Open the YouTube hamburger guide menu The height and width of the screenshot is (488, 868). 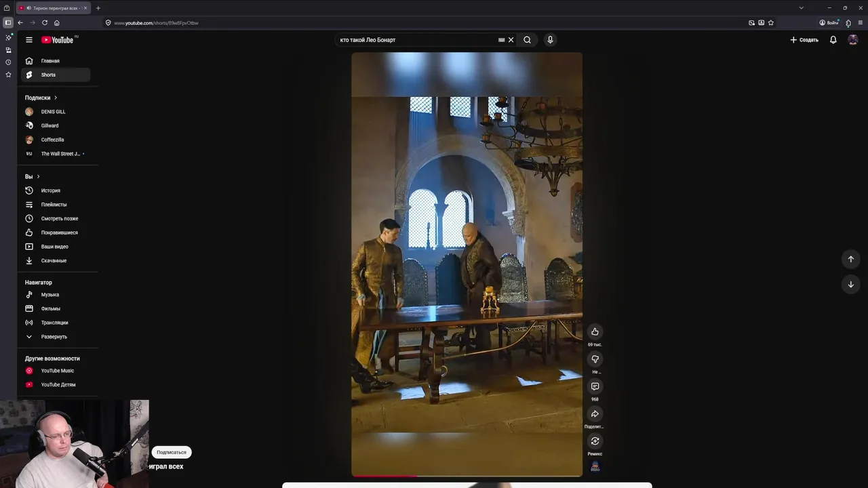29,40
